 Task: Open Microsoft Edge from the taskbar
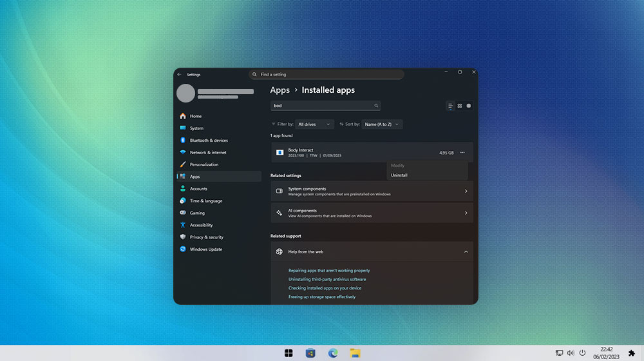click(x=333, y=353)
